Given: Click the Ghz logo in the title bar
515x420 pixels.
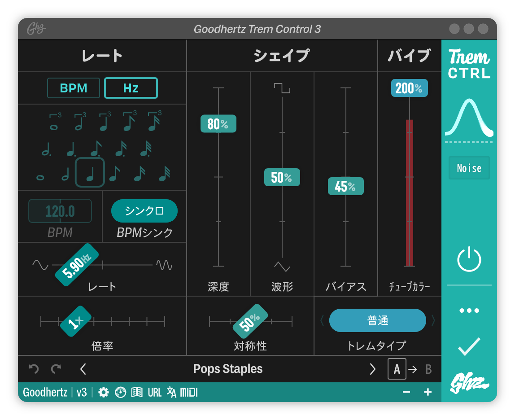Looking at the screenshot, I should 36,29.
